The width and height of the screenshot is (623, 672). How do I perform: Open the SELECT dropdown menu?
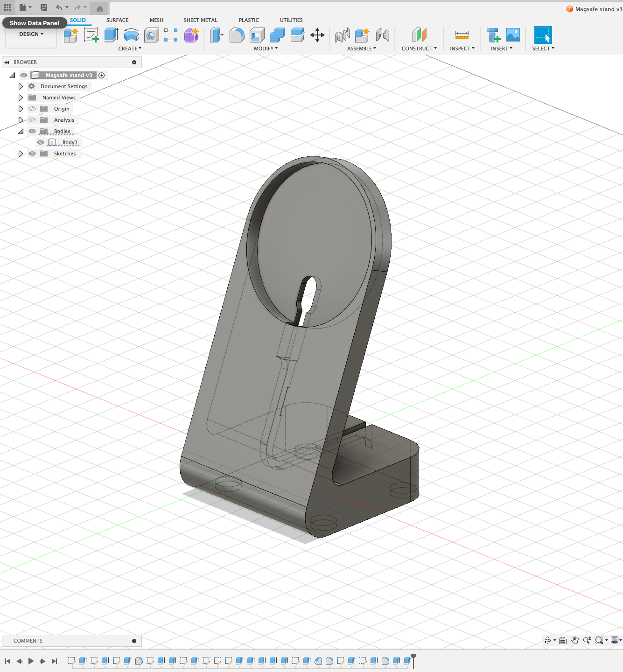click(543, 49)
